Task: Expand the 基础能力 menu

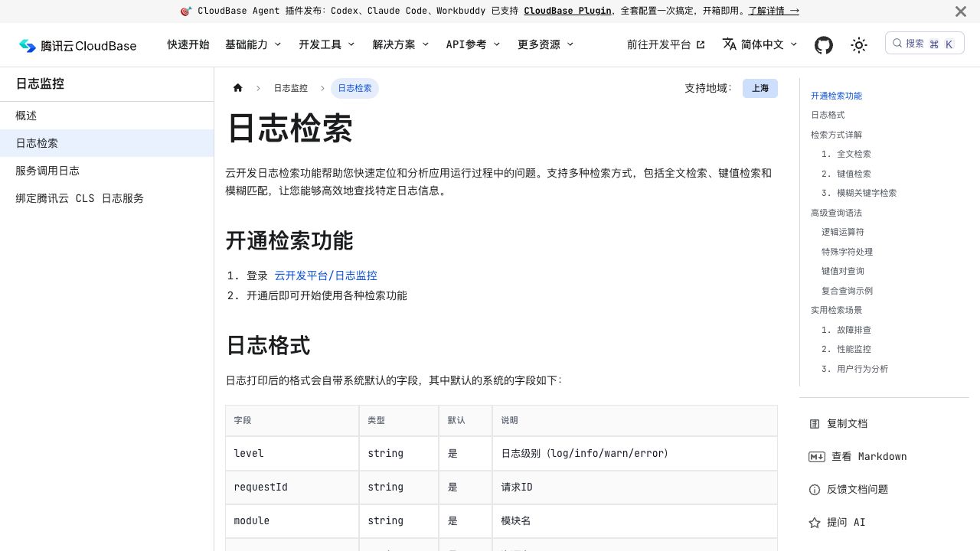Action: pos(253,44)
